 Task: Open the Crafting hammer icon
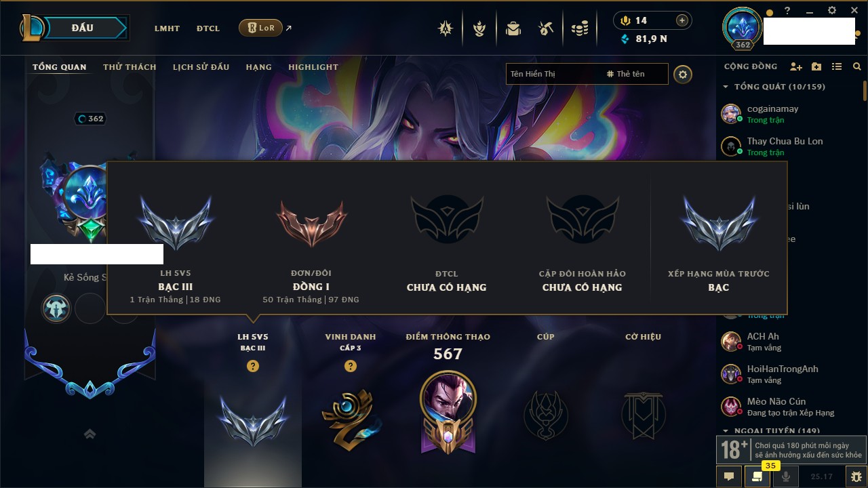[x=546, y=28]
